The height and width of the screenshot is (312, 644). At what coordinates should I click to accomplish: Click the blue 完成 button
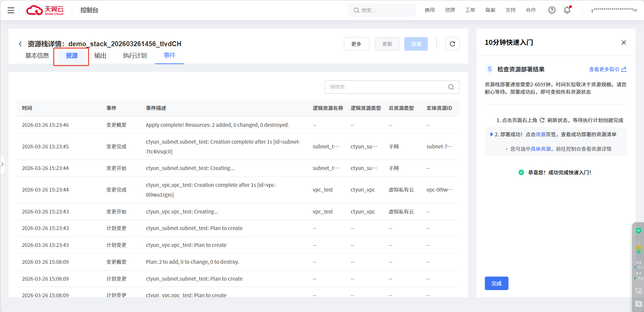(496, 283)
